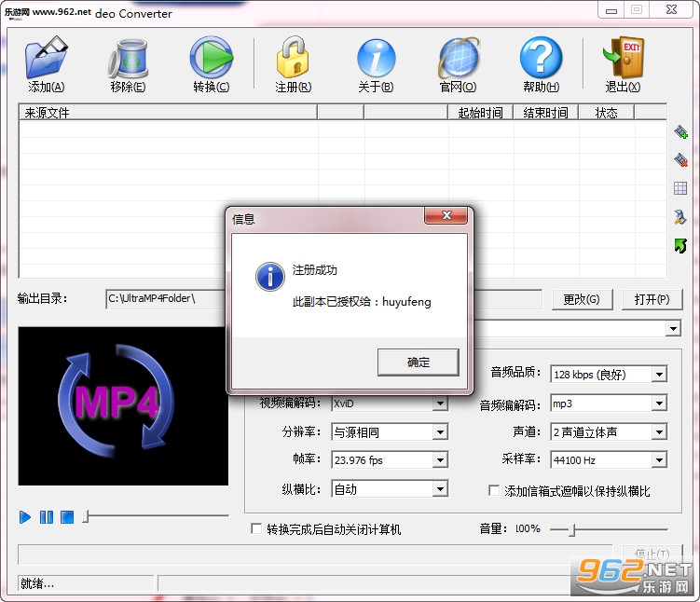Click the 状态 column header
Image resolution: width=700 pixels, height=602 pixels.
[x=606, y=113]
